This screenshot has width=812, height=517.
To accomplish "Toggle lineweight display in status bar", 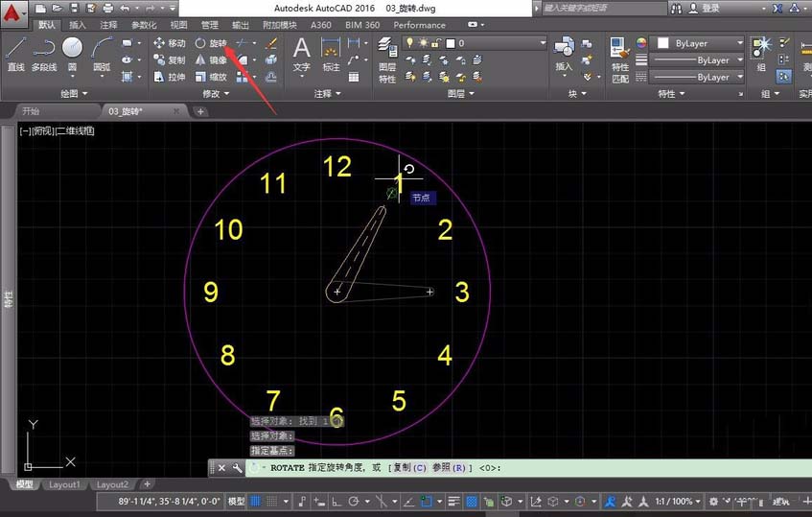I will pos(454,502).
